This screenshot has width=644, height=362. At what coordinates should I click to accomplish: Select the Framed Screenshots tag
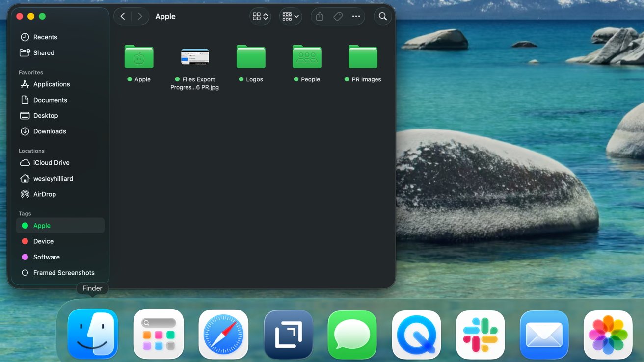pyautogui.click(x=63, y=272)
